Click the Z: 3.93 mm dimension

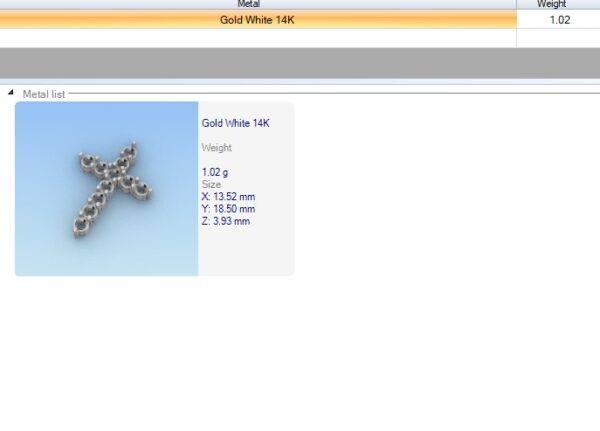point(226,221)
